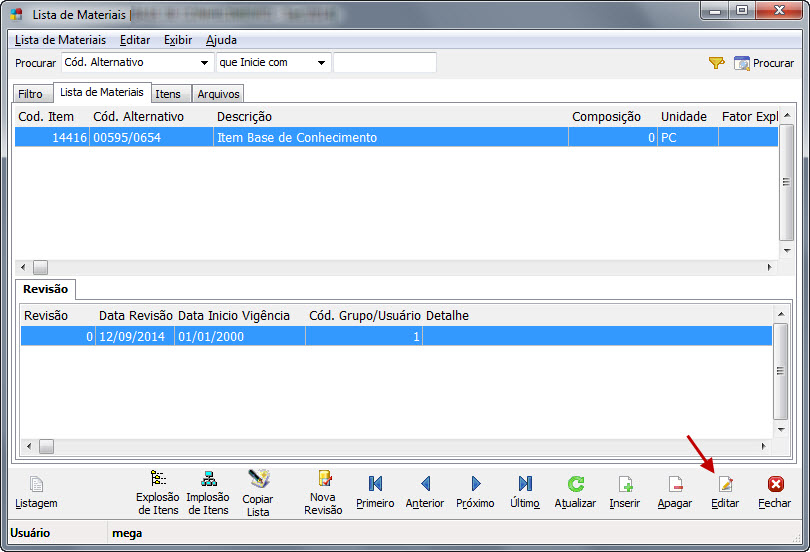Click the search text input field

pyautogui.click(x=385, y=63)
